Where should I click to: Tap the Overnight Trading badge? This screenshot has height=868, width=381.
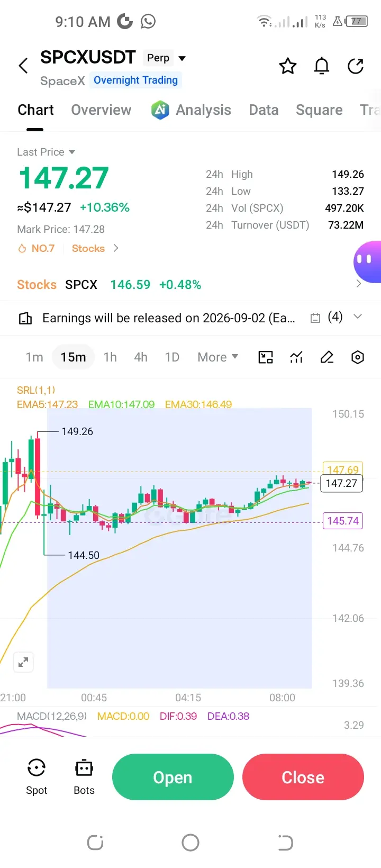click(x=135, y=80)
